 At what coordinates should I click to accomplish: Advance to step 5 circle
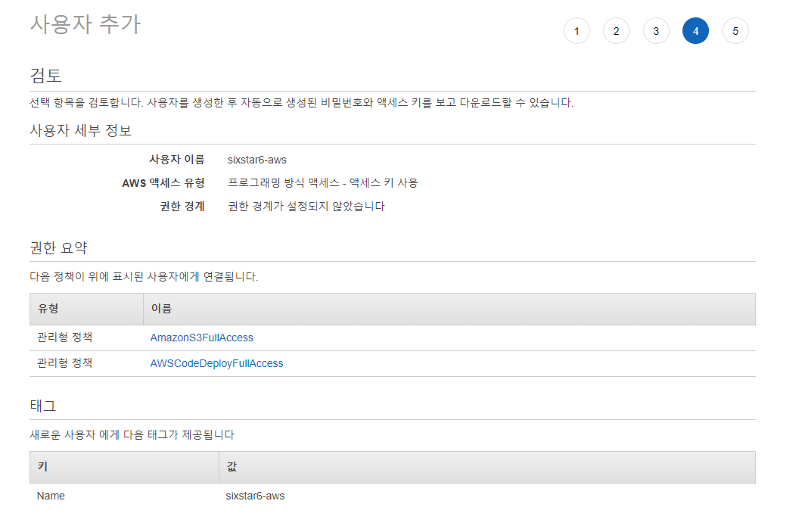tap(735, 31)
